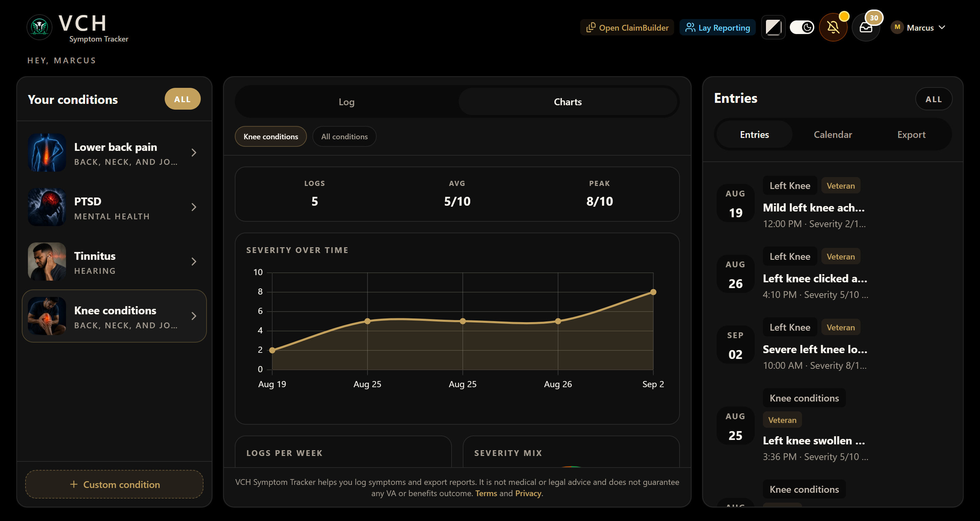Click the Sep 2 data point on severity chart
The width and height of the screenshot is (980, 521).
coord(653,292)
